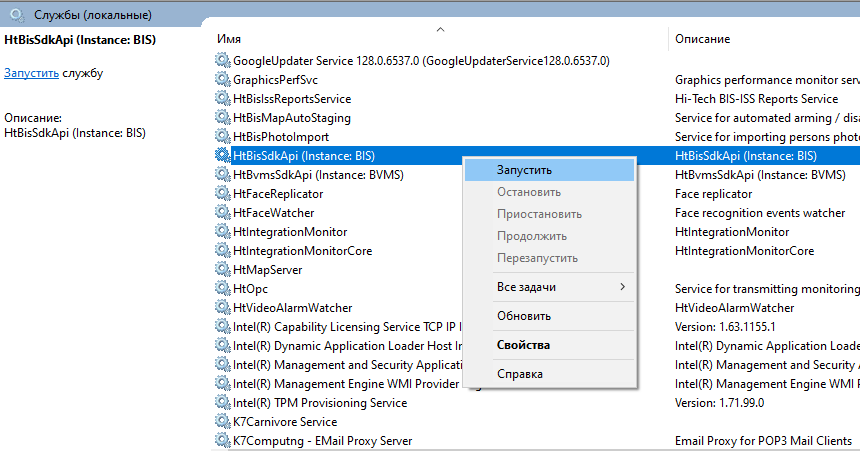Click the HtBisIssReportsService gear icon
Viewport: 860px width, 451px height.
222,99
